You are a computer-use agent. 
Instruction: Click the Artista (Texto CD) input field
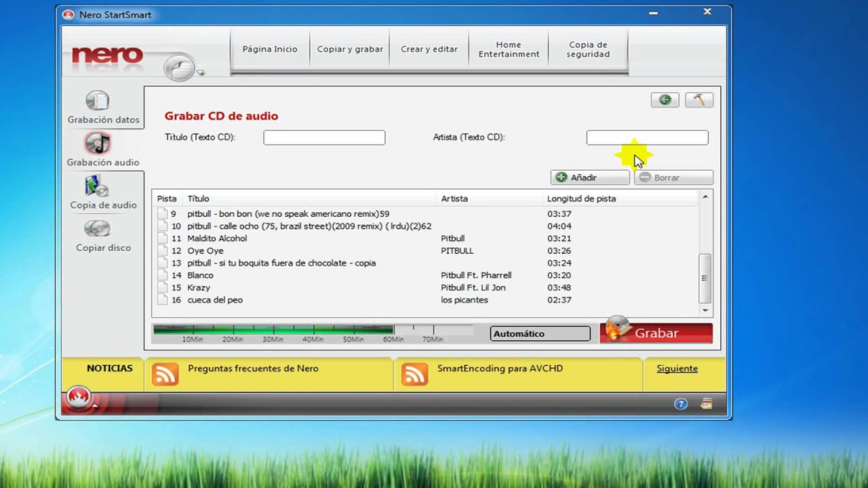647,138
